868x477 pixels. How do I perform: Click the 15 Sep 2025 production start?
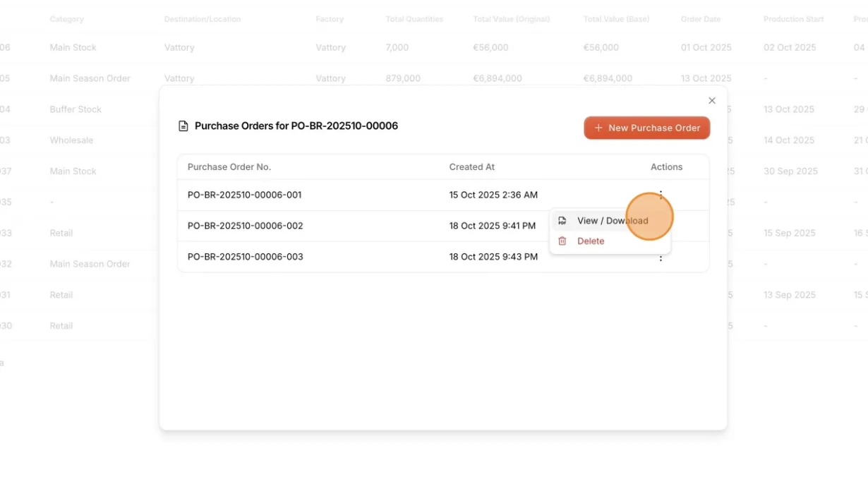pos(790,233)
